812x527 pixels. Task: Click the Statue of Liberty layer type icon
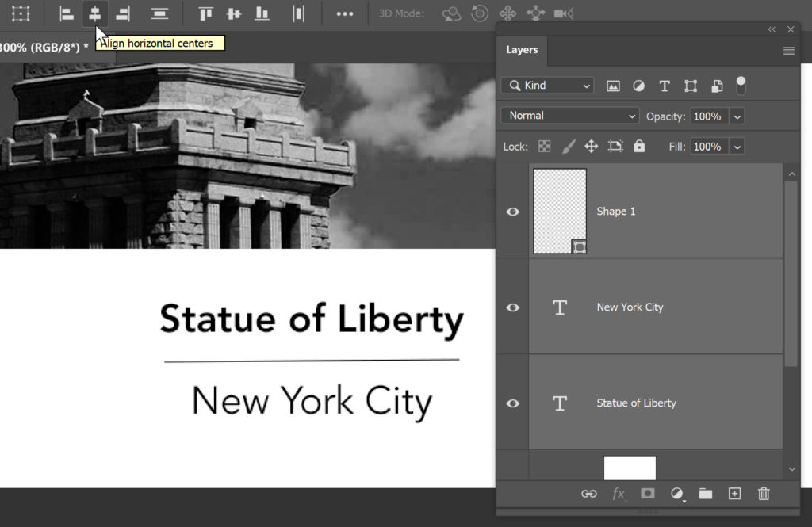pos(560,403)
